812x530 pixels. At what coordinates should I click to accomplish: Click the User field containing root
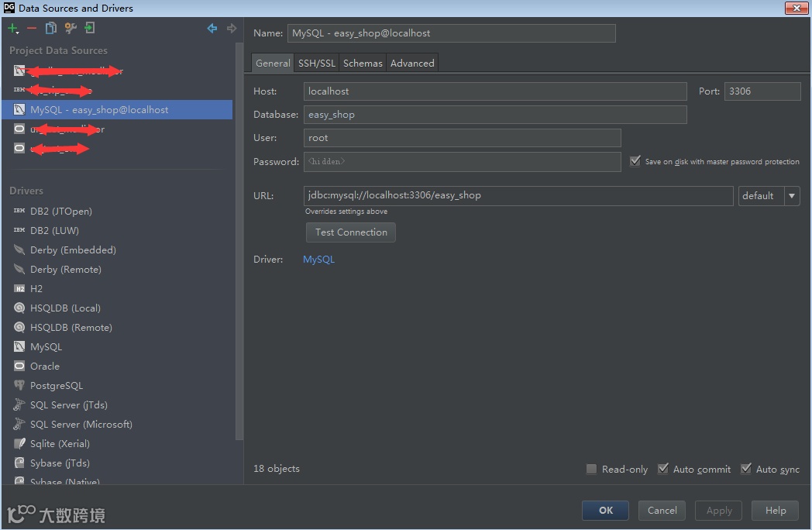pos(462,138)
